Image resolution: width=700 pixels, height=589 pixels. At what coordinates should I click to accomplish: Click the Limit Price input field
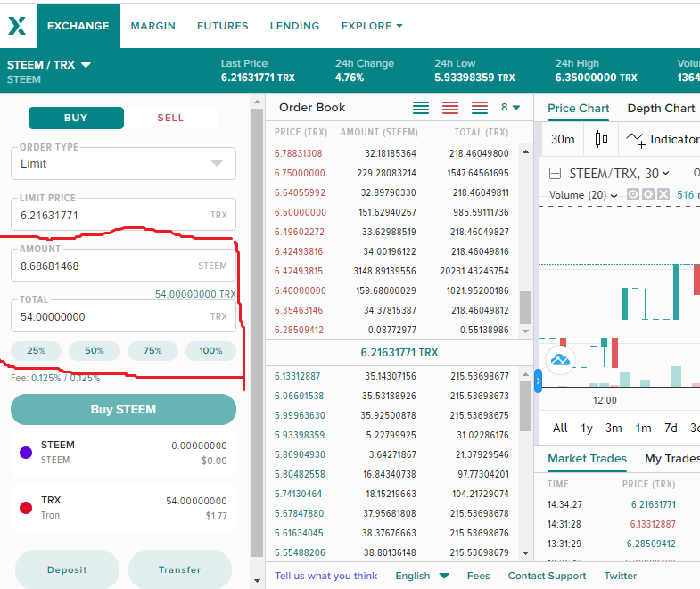[x=123, y=215]
